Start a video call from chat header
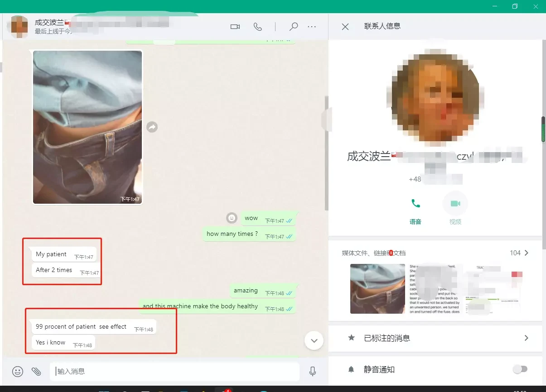 [235, 27]
